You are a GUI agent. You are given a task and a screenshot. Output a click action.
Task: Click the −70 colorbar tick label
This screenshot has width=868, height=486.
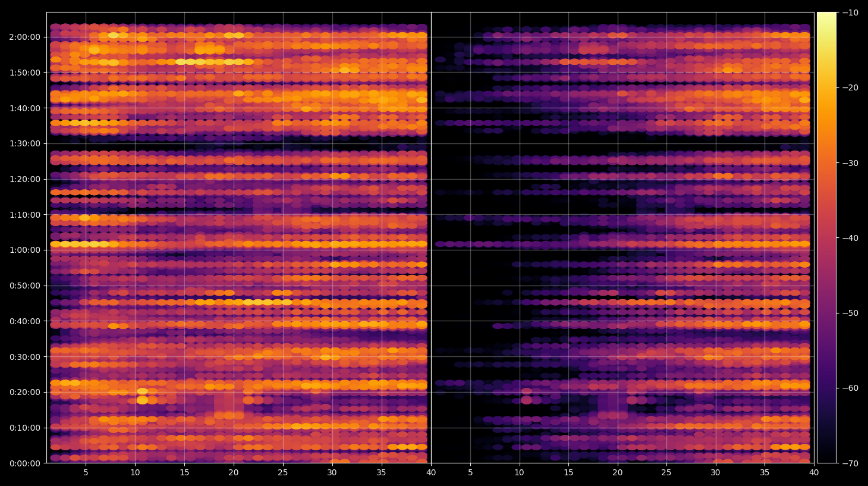click(x=850, y=463)
